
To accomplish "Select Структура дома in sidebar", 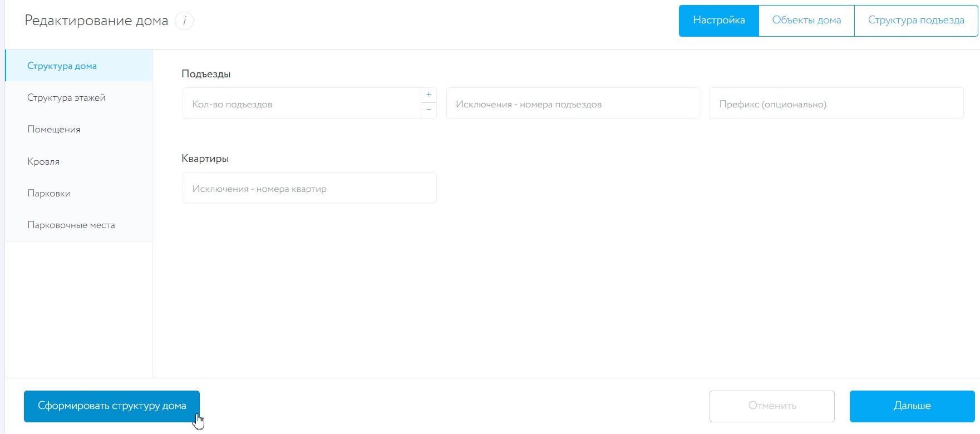I will click(x=78, y=66).
